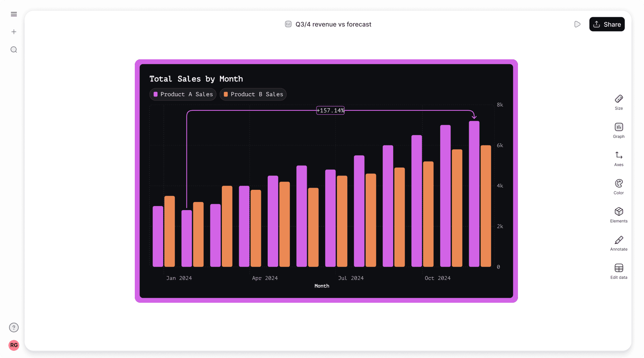Screen dimensions: 644x358
Task: Toggle Product B Sales series visibility
Action: point(253,94)
